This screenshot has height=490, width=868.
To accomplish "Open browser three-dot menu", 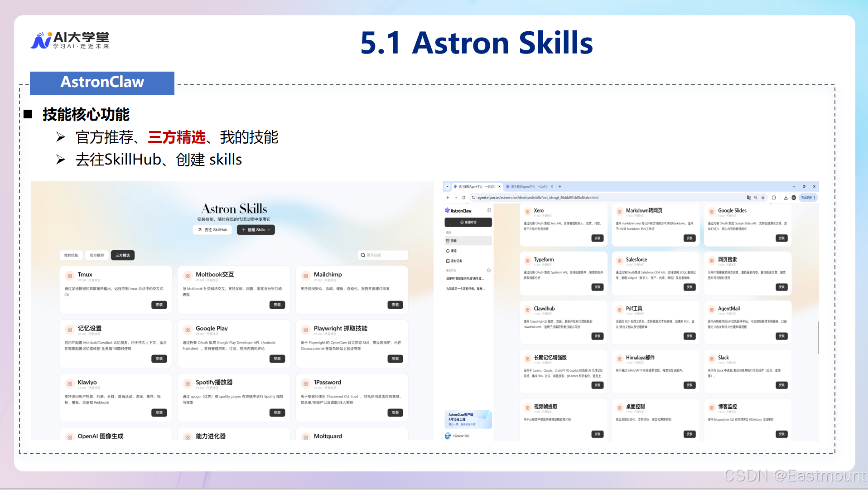I will (815, 198).
